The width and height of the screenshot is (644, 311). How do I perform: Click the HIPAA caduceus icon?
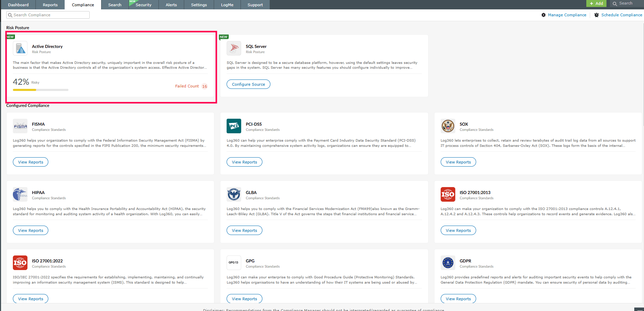tap(20, 195)
